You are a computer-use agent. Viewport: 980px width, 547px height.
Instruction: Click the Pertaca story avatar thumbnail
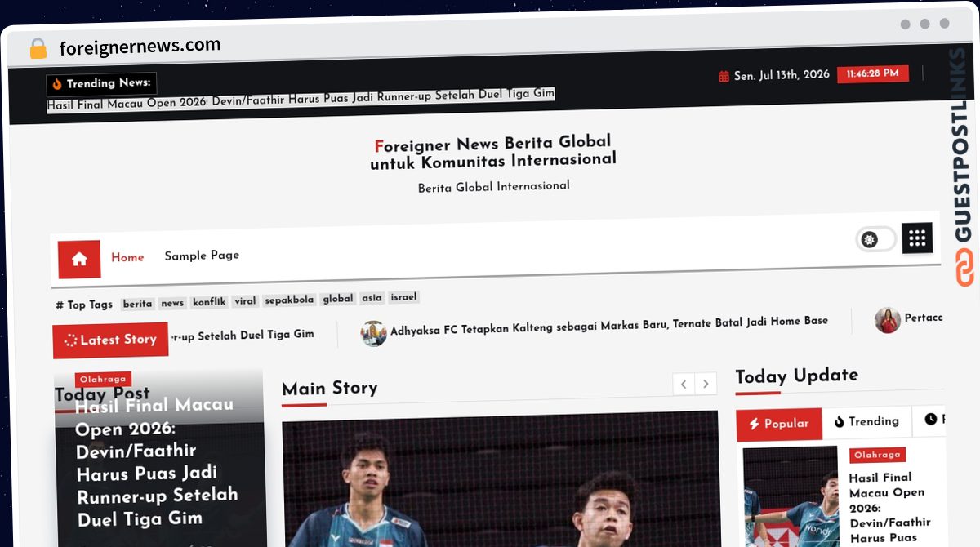coord(888,320)
